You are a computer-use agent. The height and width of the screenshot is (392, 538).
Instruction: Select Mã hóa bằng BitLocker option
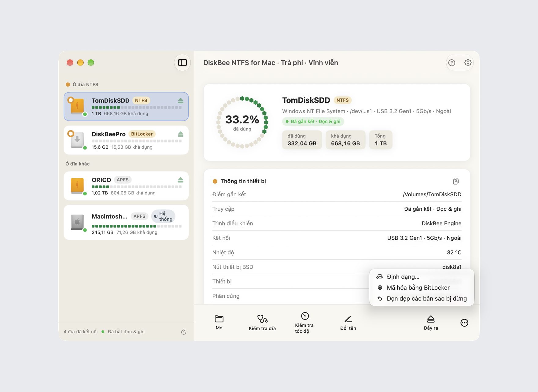(422, 288)
